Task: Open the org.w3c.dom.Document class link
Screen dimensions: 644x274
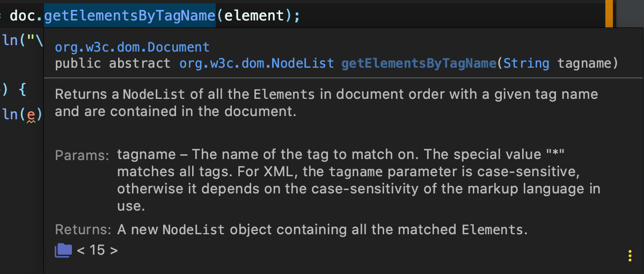Action: [x=132, y=47]
